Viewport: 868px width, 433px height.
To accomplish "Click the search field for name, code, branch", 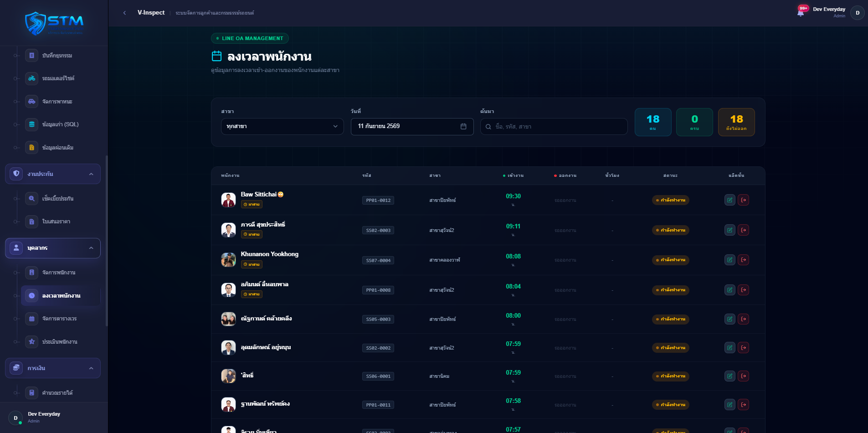I will (x=554, y=126).
